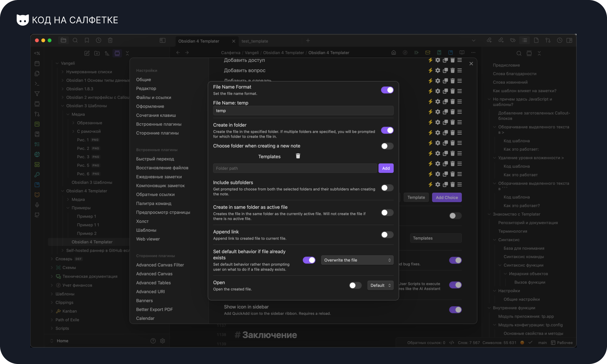Open more options three-dot menu in note header

click(x=473, y=53)
